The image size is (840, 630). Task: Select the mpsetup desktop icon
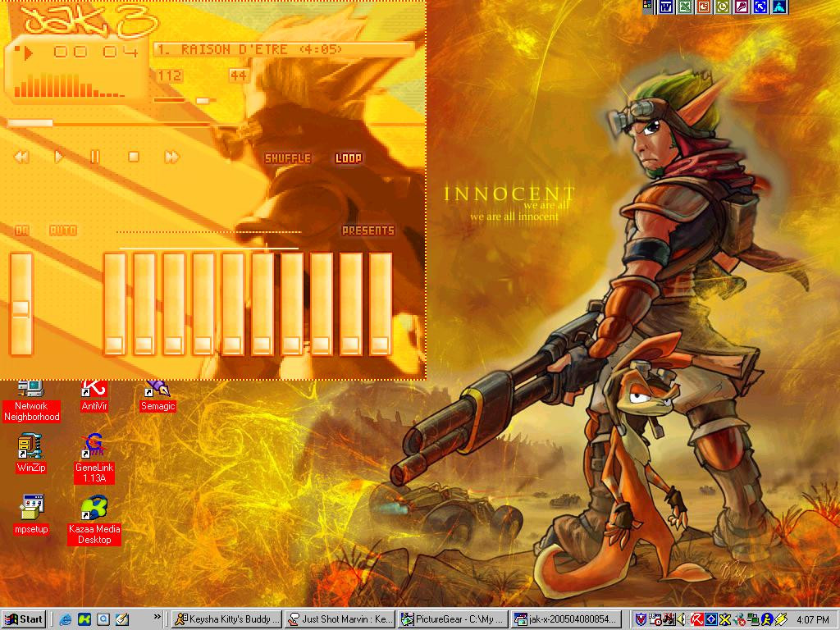pyautogui.click(x=31, y=515)
